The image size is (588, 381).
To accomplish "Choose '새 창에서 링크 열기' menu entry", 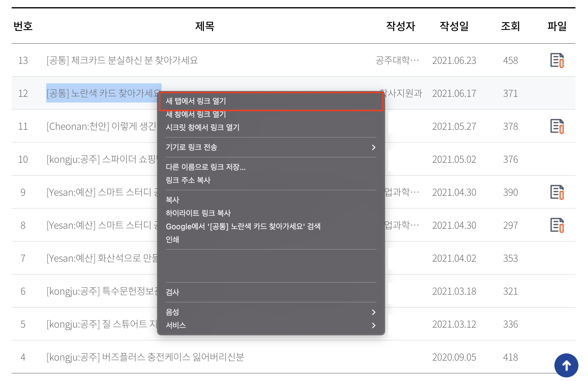I will (x=271, y=114).
